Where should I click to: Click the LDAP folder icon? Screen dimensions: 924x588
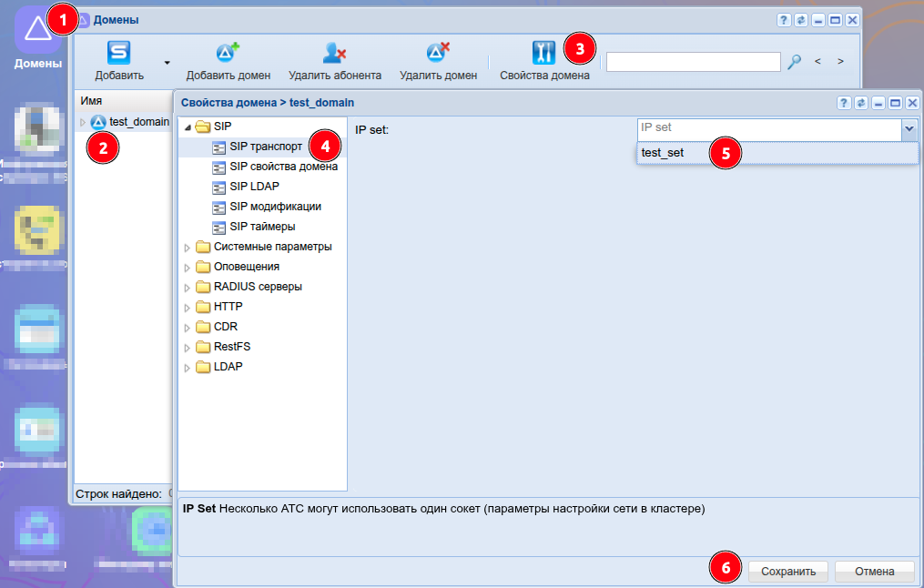(203, 367)
